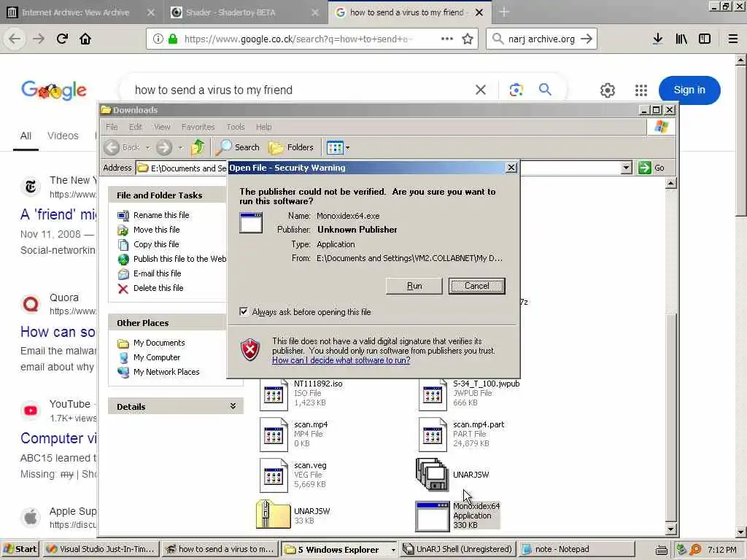This screenshot has width=747, height=560.
Task: Click the Firefox downloads arrow icon
Action: tap(657, 39)
